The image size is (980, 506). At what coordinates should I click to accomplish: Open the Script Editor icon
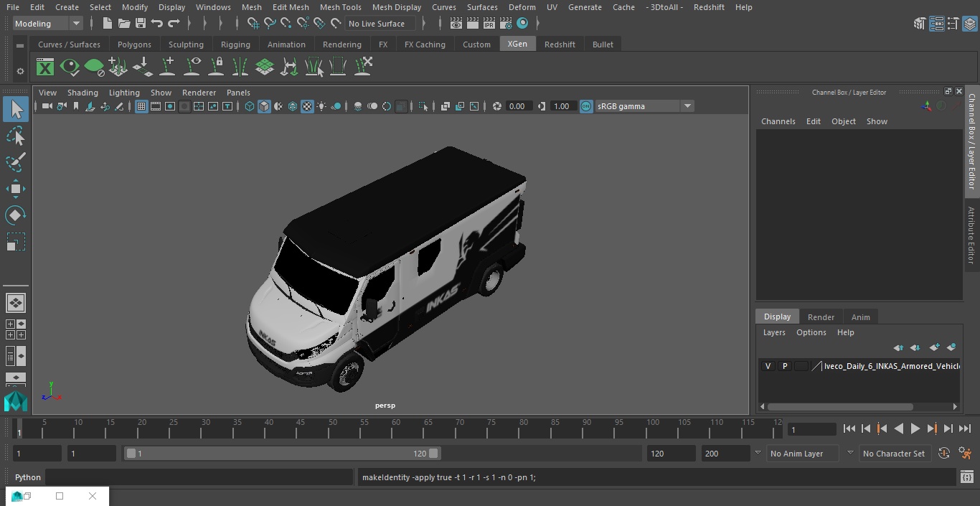(966, 477)
